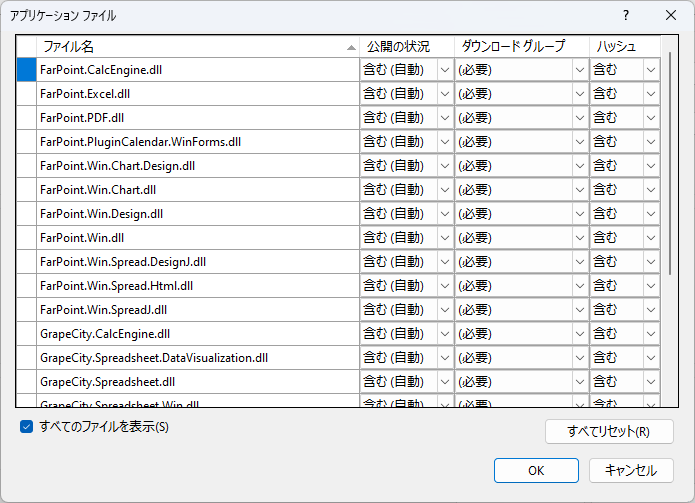Toggle すべてのファイルを表示 checkbox
The width and height of the screenshot is (695, 503).
pos(27,427)
